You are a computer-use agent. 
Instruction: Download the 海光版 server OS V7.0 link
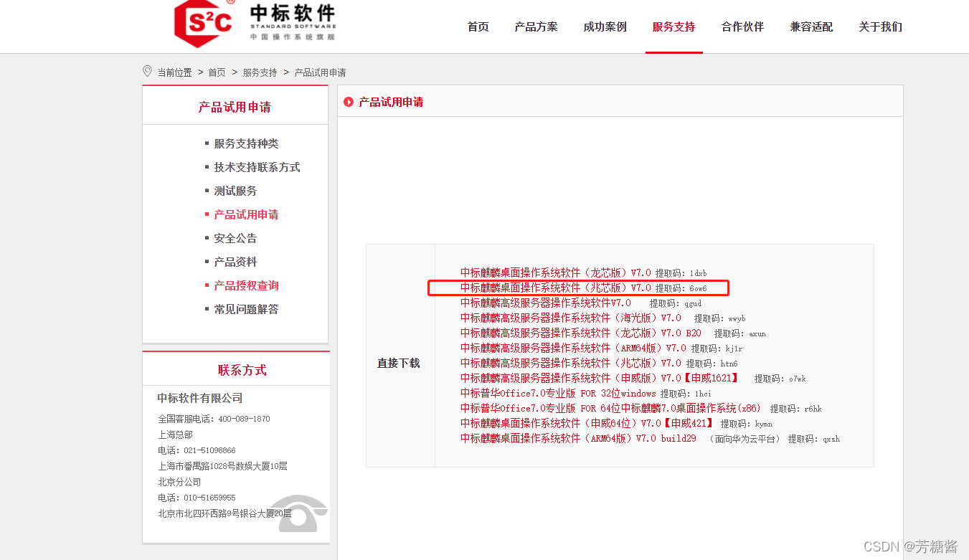[x=571, y=318]
